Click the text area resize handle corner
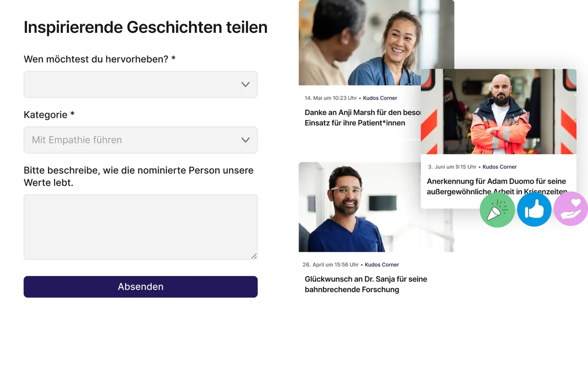This screenshot has height=375, width=588. point(254,256)
